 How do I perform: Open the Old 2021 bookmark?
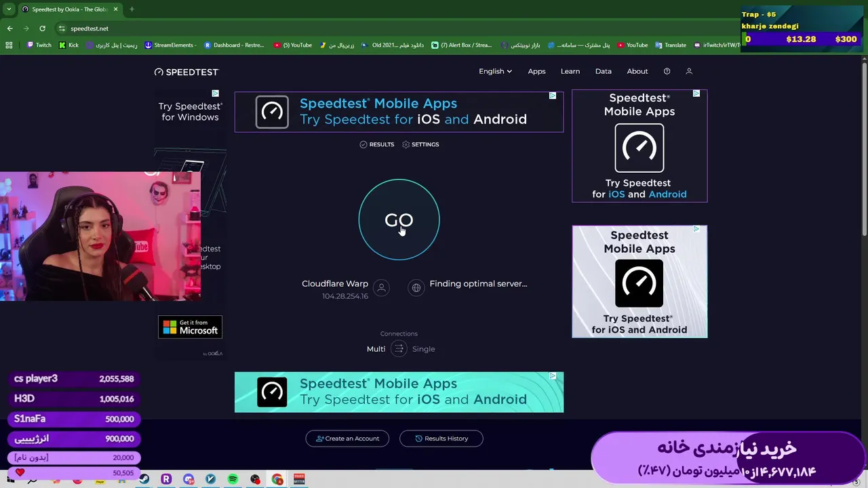click(x=392, y=45)
